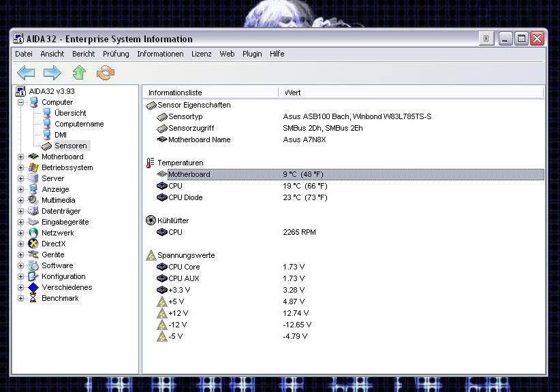Screen dimensions: 560x392
Task: Expand the Server tree node
Action: 20,178
